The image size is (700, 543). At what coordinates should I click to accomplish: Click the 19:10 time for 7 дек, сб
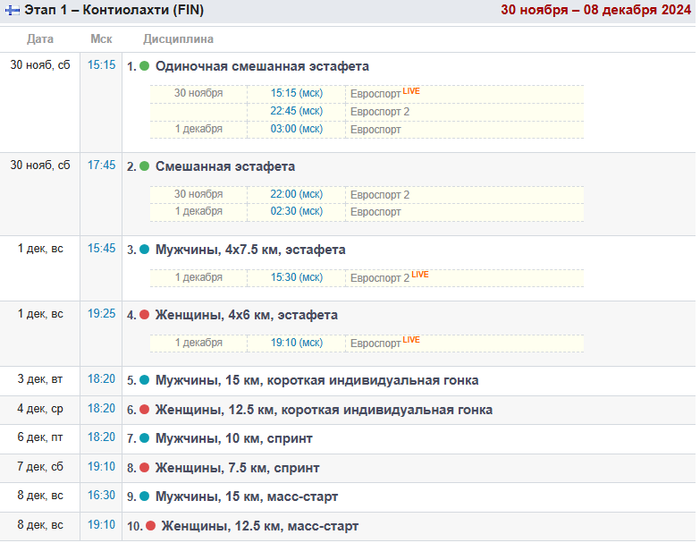[101, 467]
